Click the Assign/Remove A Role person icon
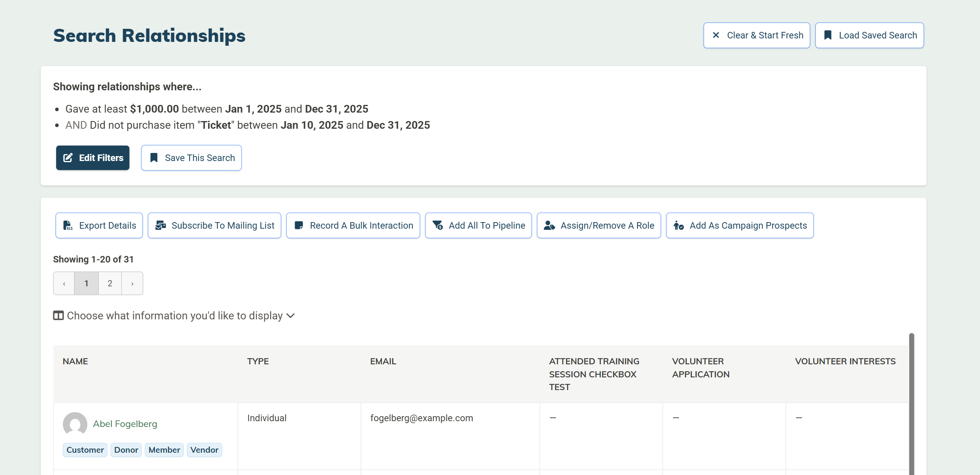 point(549,226)
